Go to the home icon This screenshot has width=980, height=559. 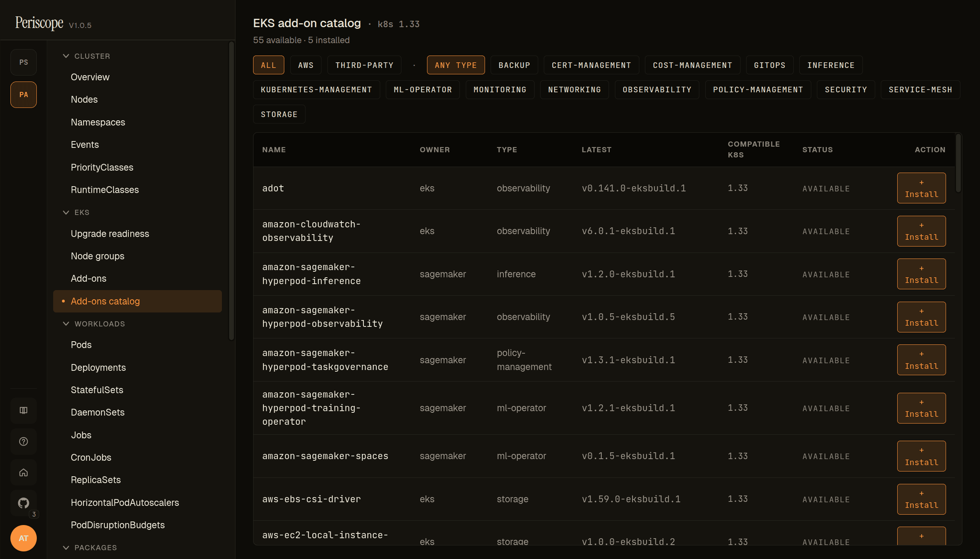click(x=24, y=472)
